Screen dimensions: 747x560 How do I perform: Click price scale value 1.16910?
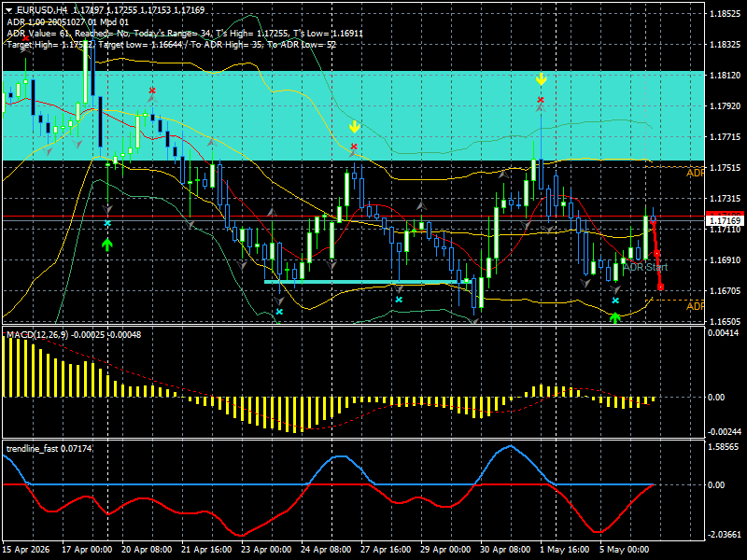point(726,260)
